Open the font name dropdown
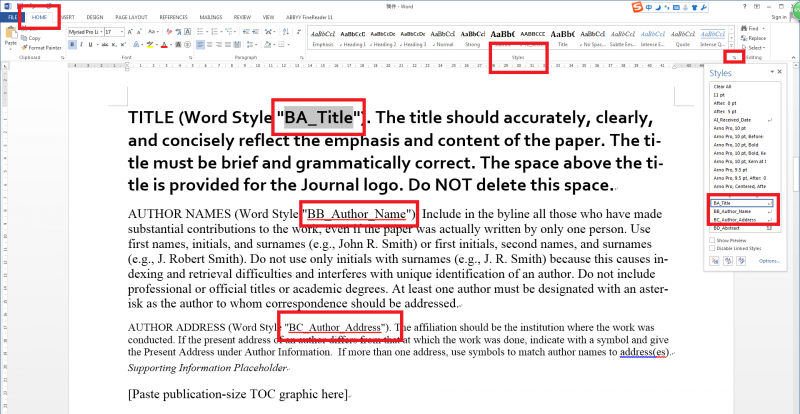This screenshot has width=800, height=414. click(x=101, y=32)
